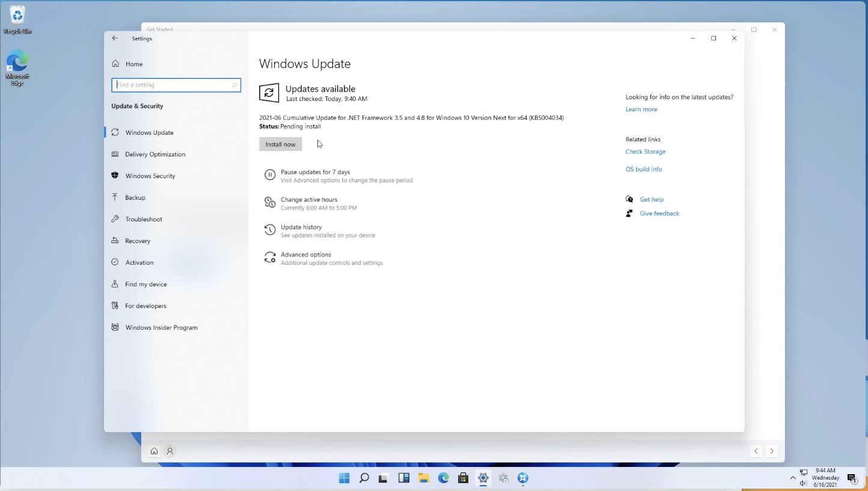Go to next page in Get Started window
This screenshot has height=491, width=868.
click(772, 451)
